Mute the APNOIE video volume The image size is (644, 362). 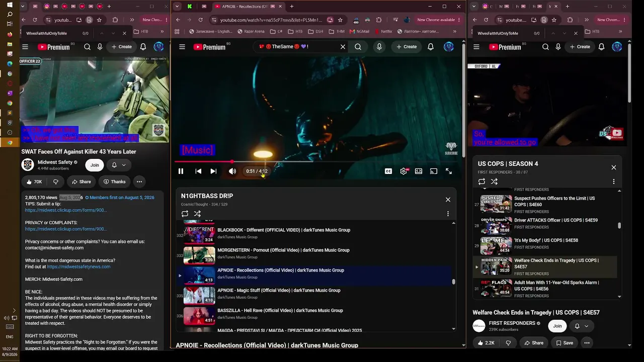(232, 171)
